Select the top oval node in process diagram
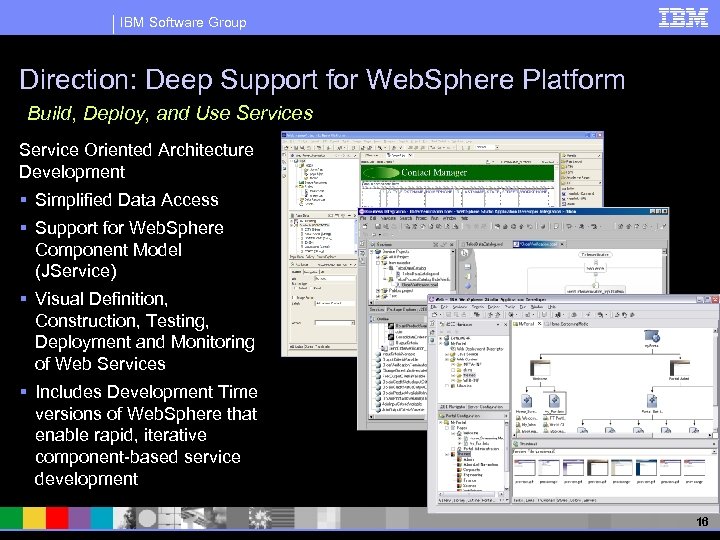Screen dimensions: 720x540 [x=596, y=254]
